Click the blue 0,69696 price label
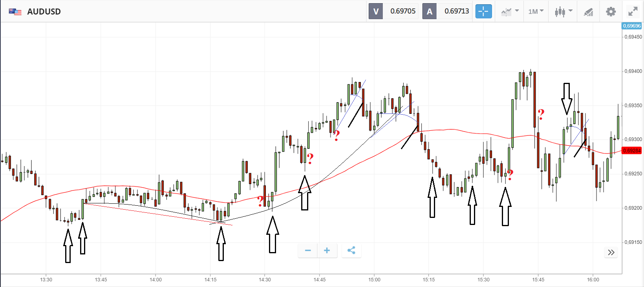 [632, 26]
